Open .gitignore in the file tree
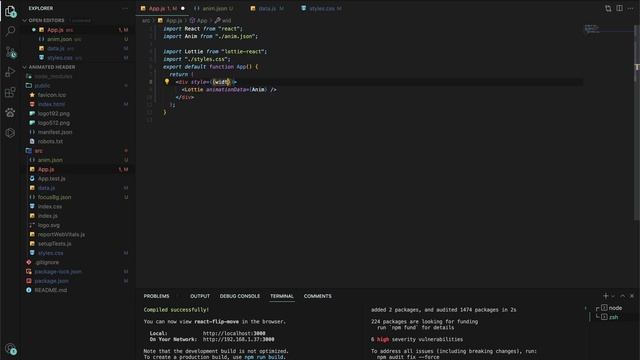 (x=47, y=262)
